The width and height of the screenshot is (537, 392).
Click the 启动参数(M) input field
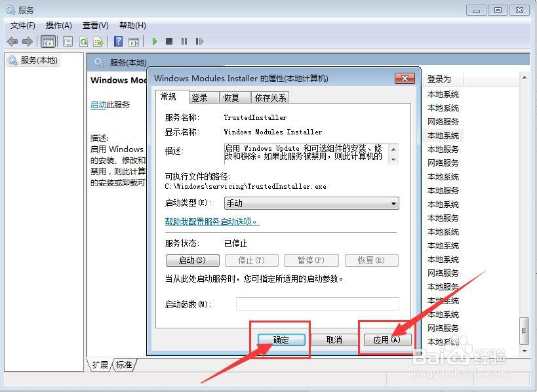[317, 304]
